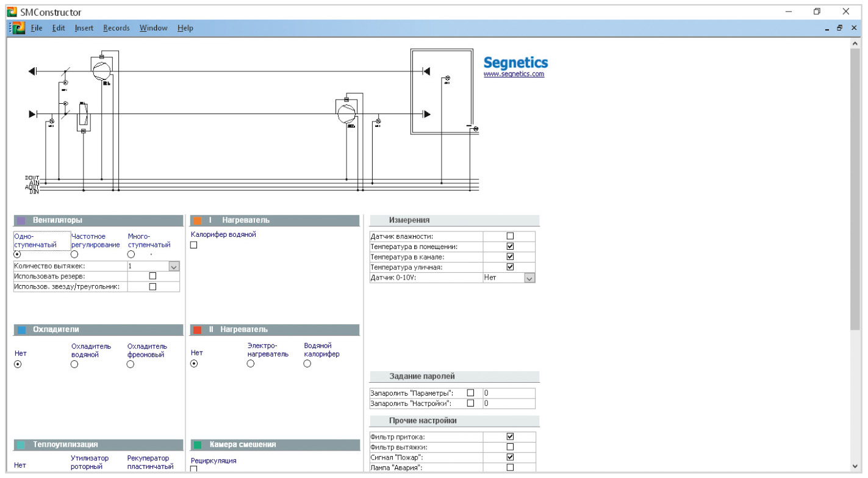This screenshot has width=868, height=478.
Task: Click the Segnetics logo
Action: 515,62
